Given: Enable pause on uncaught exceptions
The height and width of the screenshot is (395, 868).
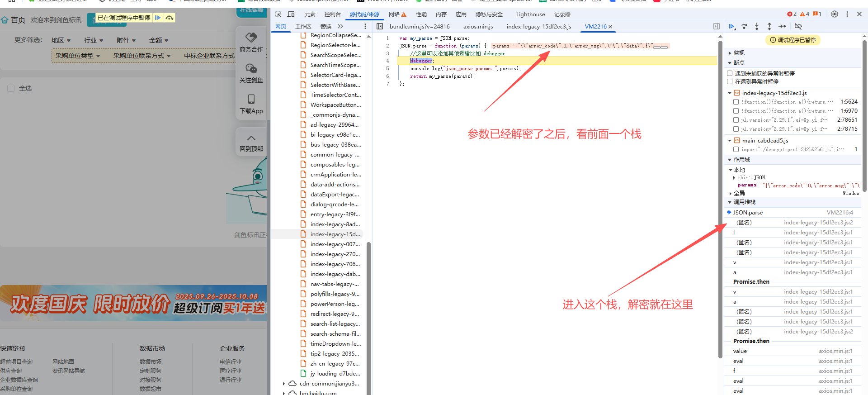Looking at the screenshot, I should click(x=730, y=73).
